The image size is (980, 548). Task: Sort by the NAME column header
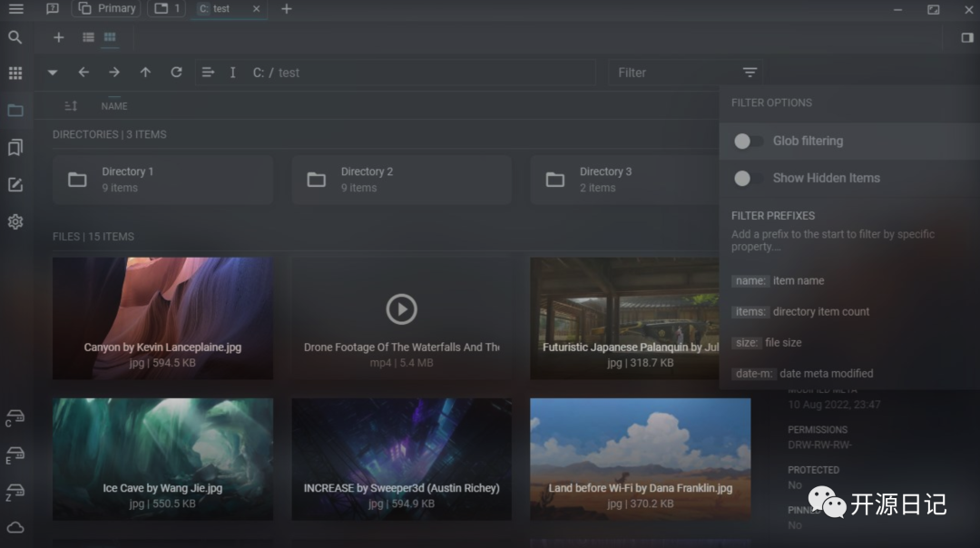(x=114, y=106)
